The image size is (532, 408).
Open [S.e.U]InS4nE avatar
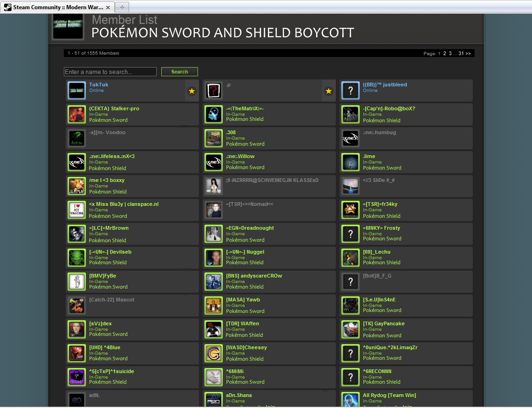coord(351,306)
